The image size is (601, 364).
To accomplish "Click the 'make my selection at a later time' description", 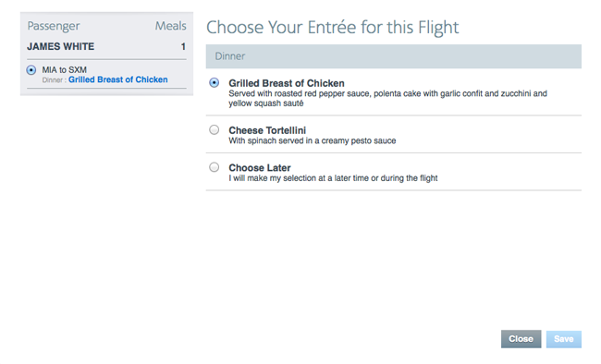I will click(x=333, y=178).
